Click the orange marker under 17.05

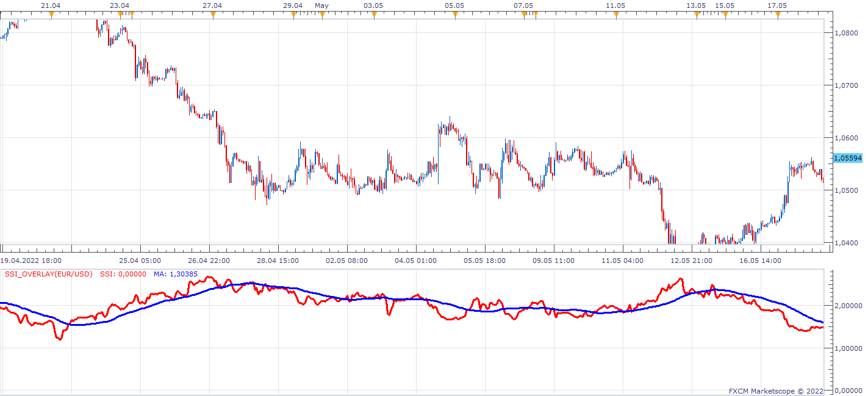[778, 15]
